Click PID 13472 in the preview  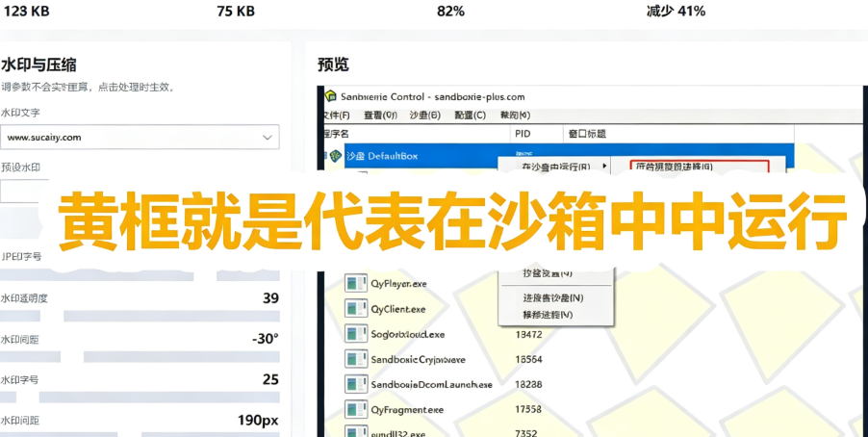[x=528, y=335]
